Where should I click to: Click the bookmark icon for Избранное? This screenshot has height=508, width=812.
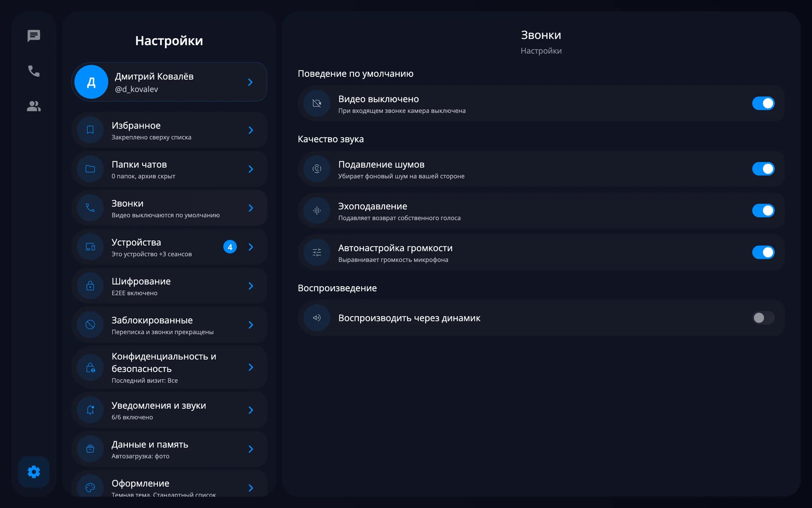(x=90, y=130)
